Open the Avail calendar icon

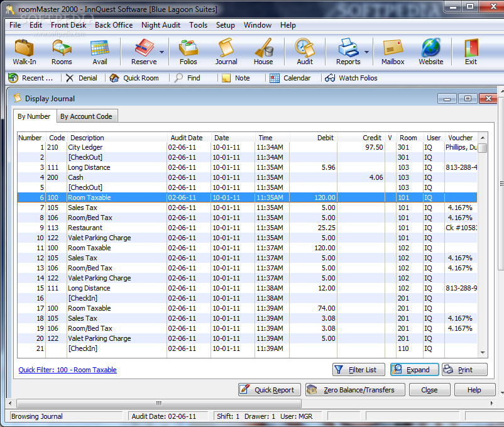pos(100,52)
